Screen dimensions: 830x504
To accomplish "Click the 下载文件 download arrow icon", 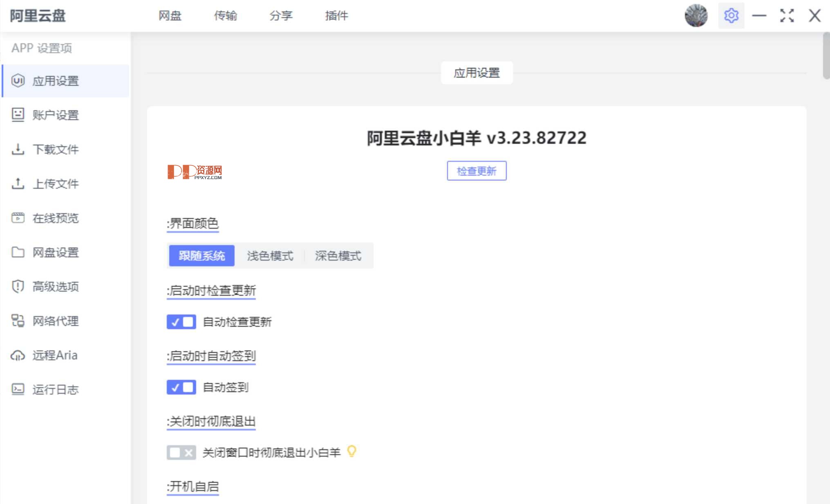I will pyautogui.click(x=18, y=149).
